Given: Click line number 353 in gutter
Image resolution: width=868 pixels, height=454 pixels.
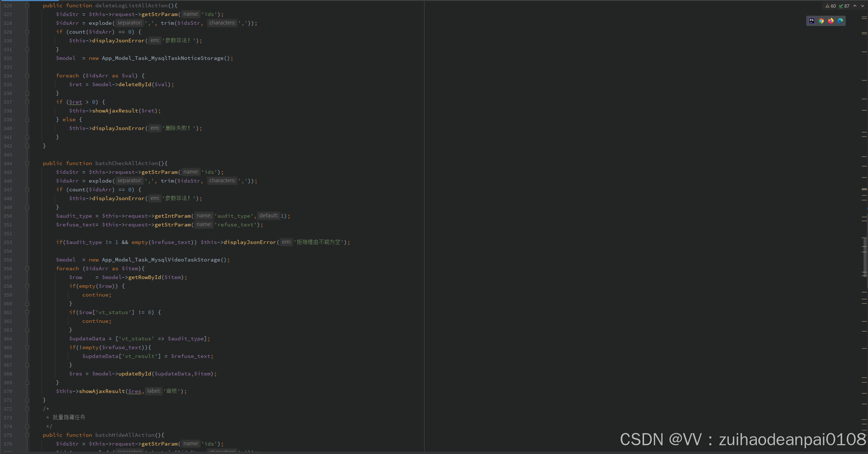Looking at the screenshot, I should (8, 242).
